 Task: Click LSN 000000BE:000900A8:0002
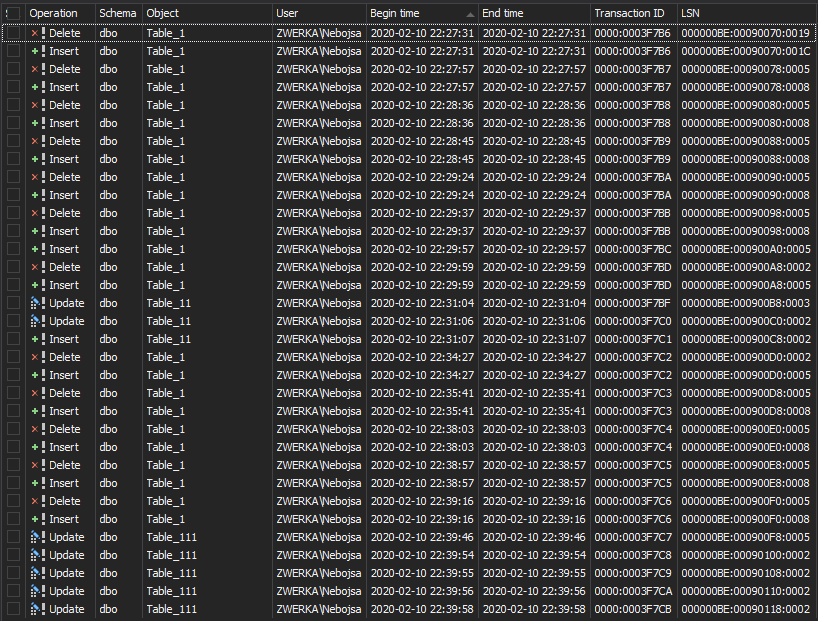coord(745,267)
